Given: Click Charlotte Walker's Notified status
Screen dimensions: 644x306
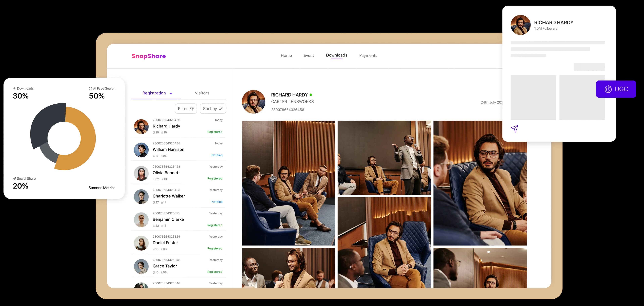Looking at the screenshot, I should (217, 202).
